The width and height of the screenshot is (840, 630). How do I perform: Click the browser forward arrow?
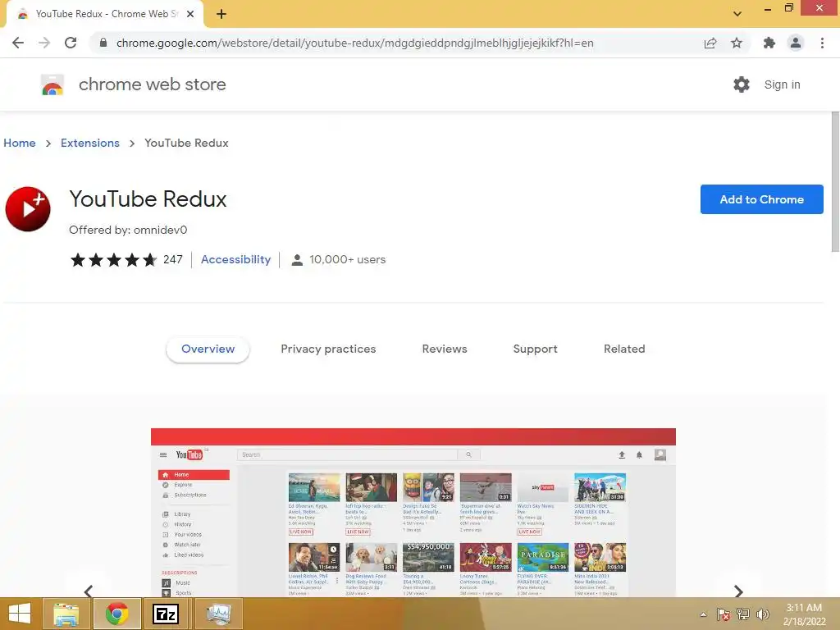tap(44, 43)
